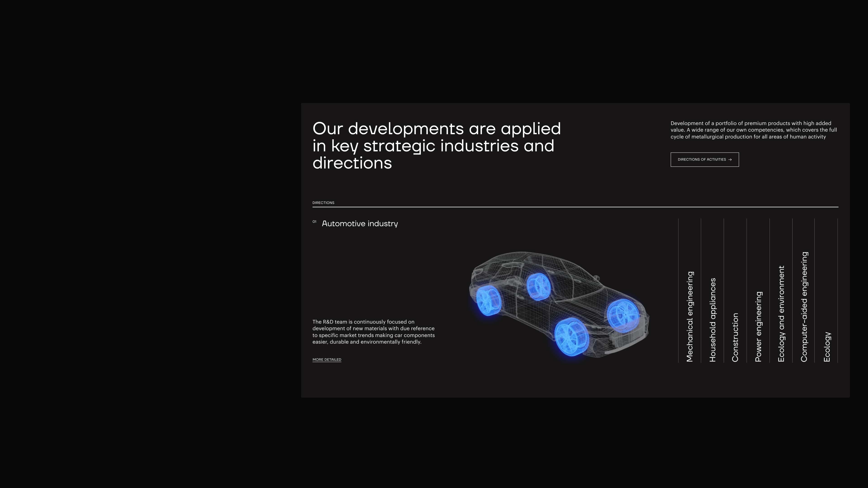Open the last Ecology vertical tab
Viewport: 868px width, 488px height.
[x=826, y=291]
